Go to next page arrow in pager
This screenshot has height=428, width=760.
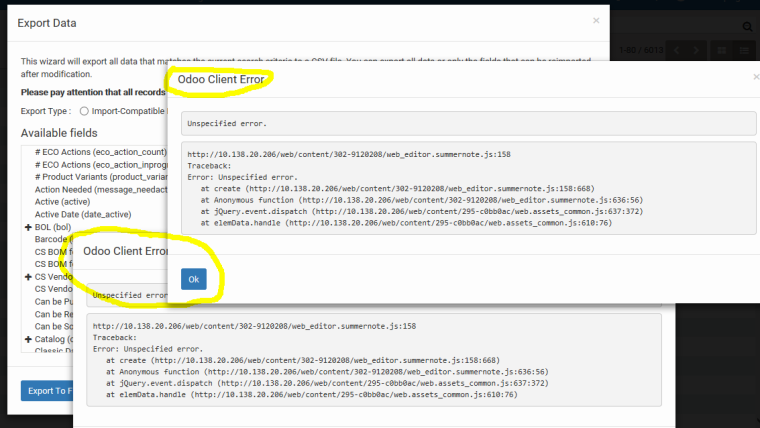tap(696, 50)
